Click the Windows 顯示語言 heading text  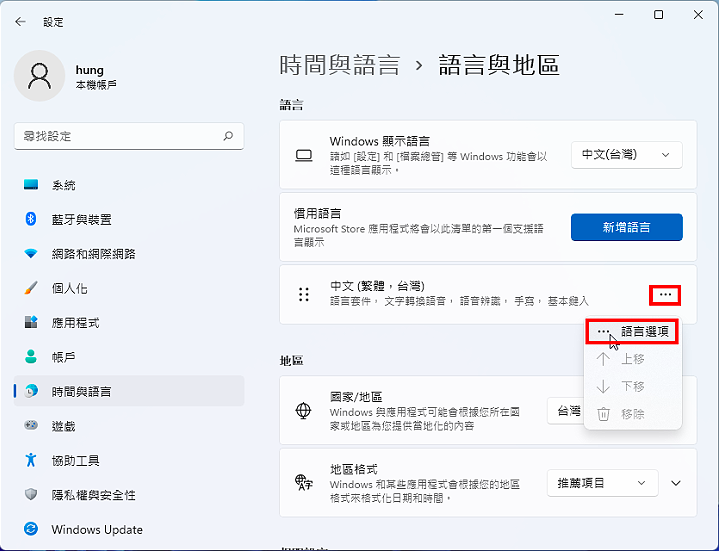coord(379,141)
